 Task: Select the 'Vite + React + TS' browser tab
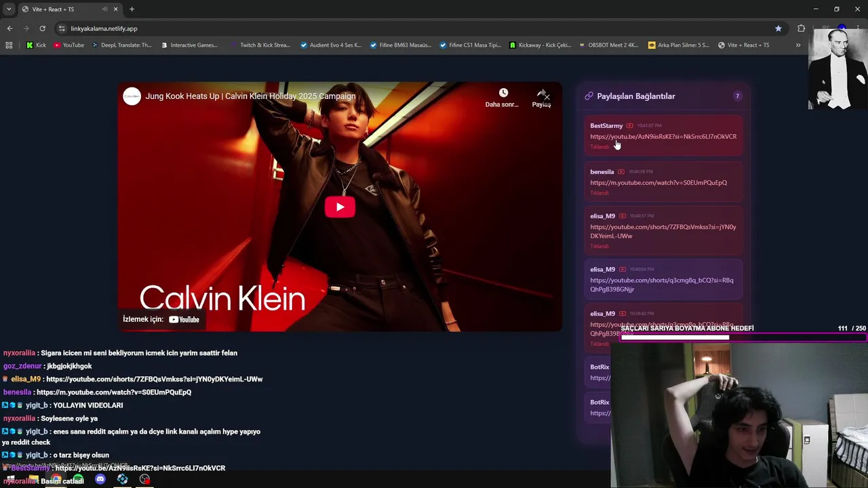[69, 9]
